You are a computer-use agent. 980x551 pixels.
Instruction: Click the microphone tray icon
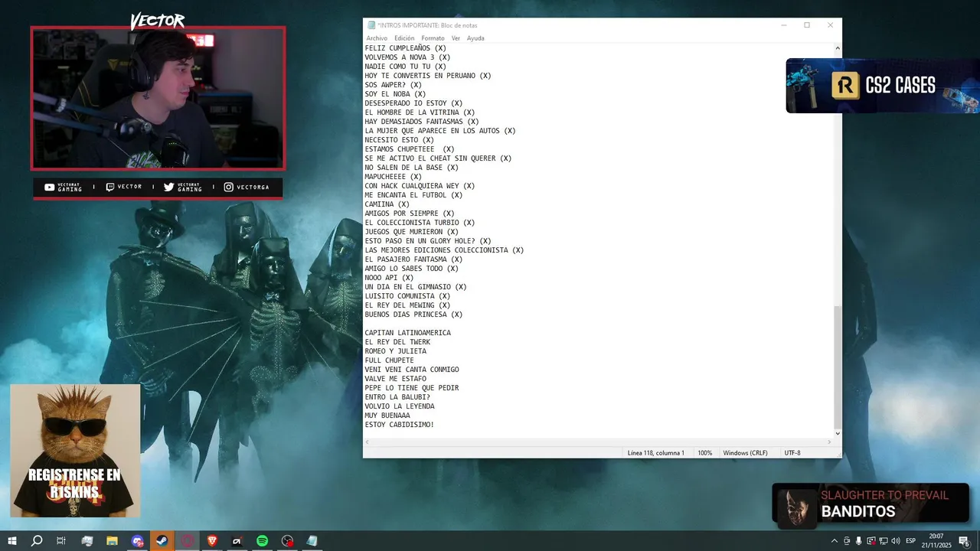coord(859,541)
